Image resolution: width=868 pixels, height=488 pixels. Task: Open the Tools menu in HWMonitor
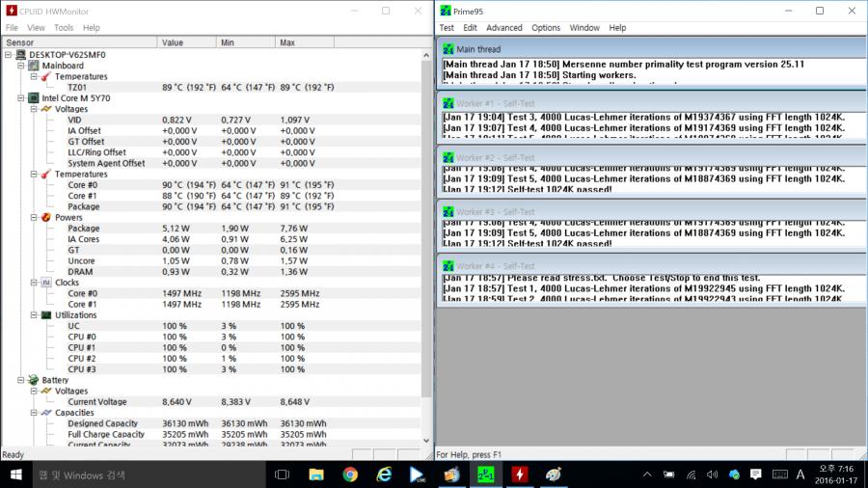[x=64, y=28]
